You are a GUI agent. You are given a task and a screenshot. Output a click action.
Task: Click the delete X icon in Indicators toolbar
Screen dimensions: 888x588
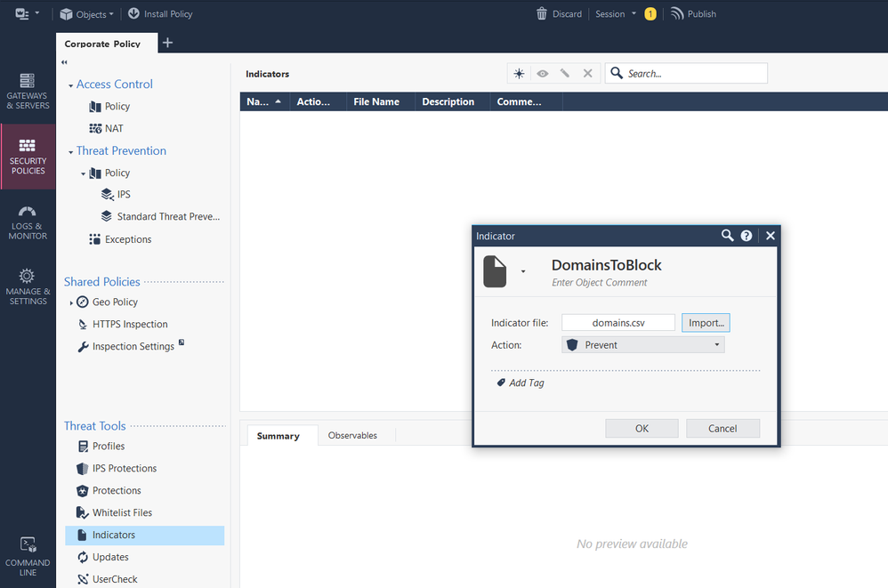point(587,74)
